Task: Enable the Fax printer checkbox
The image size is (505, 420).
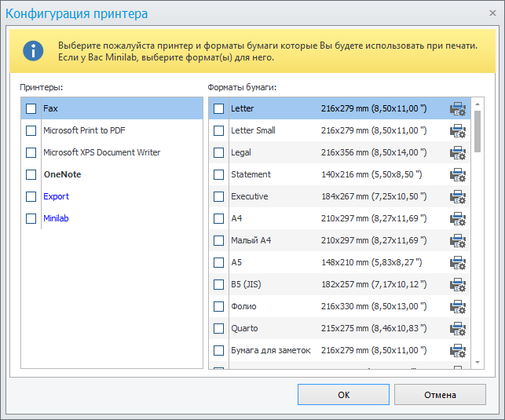Action: [x=31, y=108]
